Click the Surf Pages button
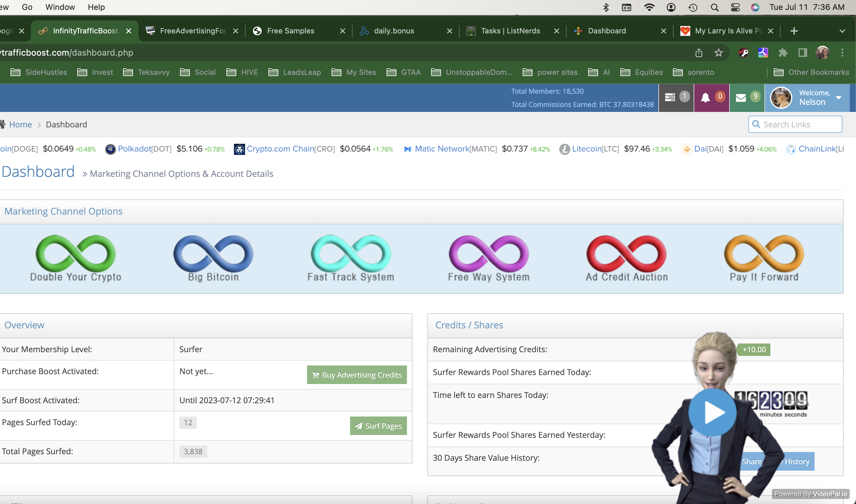This screenshot has height=504, width=856. 378,425
